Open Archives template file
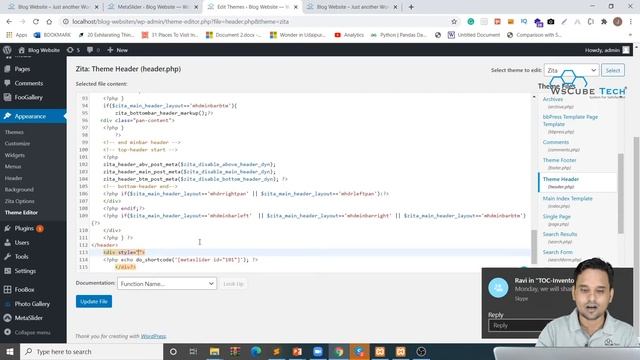 pyautogui.click(x=553, y=99)
